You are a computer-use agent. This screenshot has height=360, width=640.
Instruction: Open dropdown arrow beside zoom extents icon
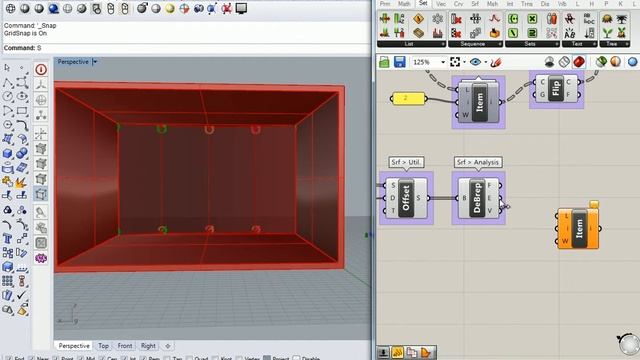point(464,62)
